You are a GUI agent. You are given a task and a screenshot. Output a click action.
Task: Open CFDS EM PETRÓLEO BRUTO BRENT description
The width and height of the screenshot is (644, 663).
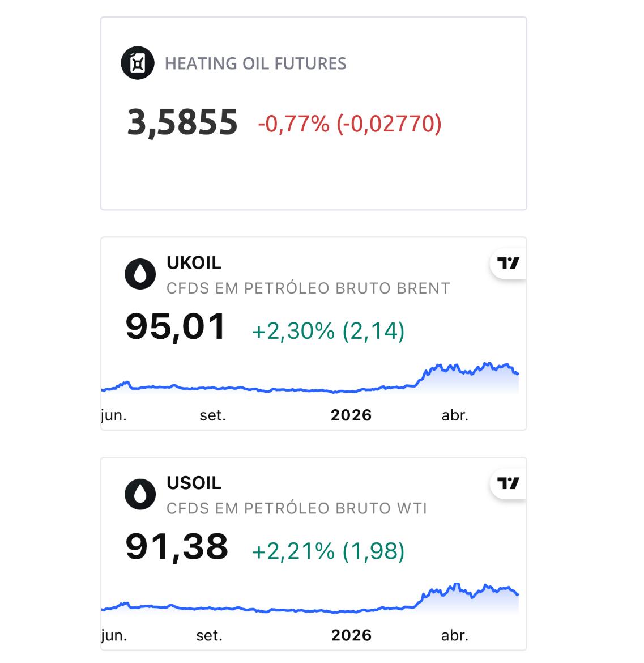308,288
